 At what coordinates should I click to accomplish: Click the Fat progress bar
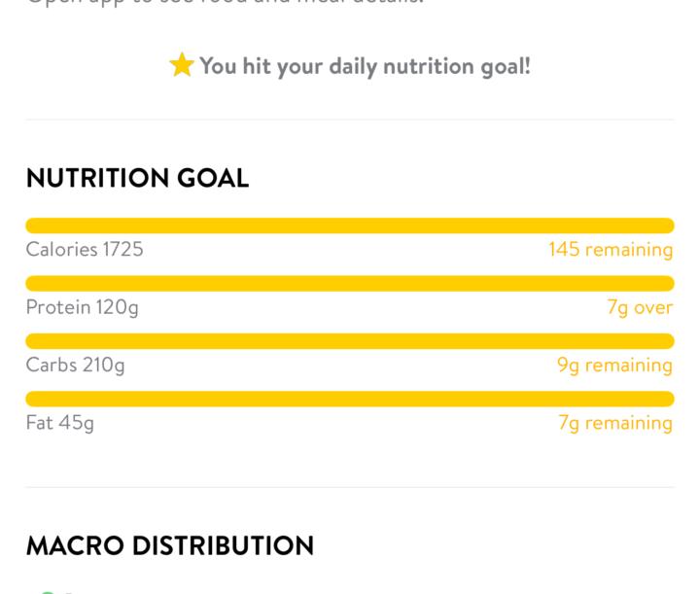click(350, 399)
